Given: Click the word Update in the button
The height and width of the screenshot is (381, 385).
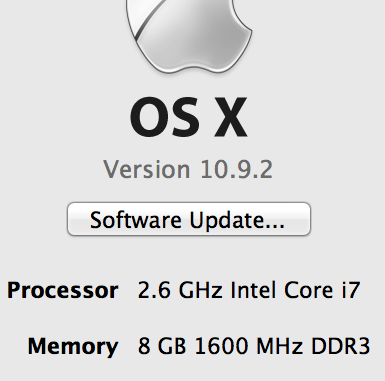Looking at the screenshot, I should (x=237, y=221).
